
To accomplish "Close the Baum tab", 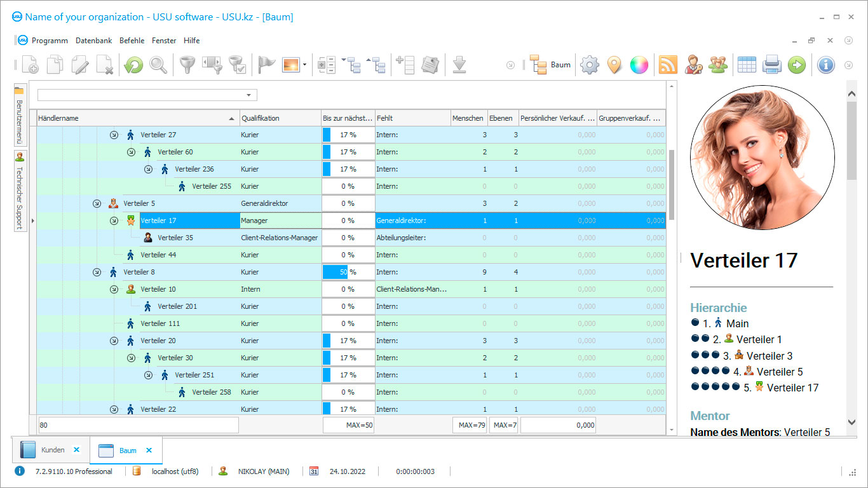I will click(149, 450).
